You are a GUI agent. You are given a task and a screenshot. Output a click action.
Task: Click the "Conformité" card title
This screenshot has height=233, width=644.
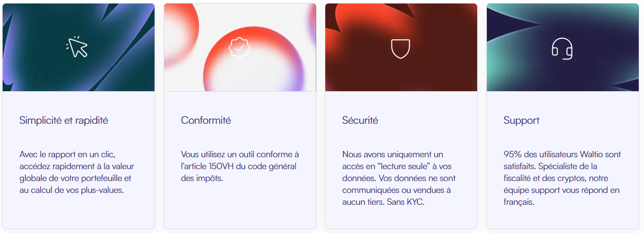(206, 120)
